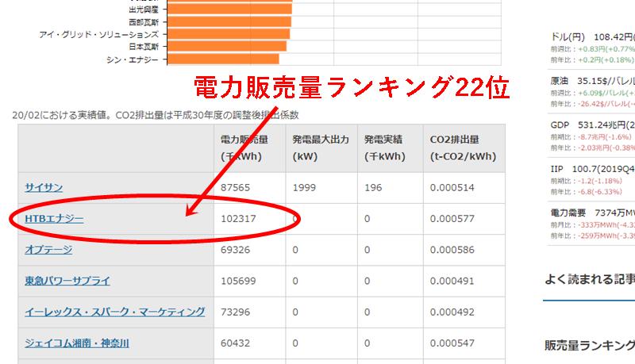Select the CO2 value 0.000547
This screenshot has height=364, width=635.
[x=452, y=343]
